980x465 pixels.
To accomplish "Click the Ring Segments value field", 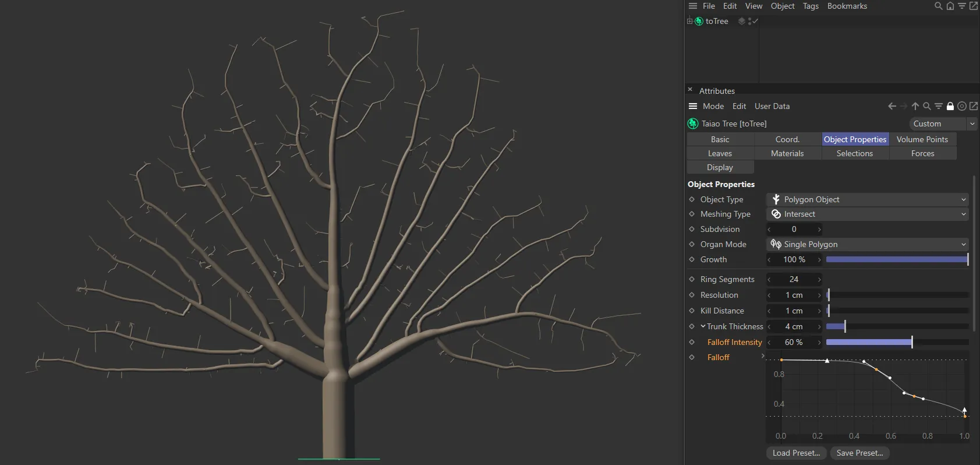I will click(x=794, y=279).
